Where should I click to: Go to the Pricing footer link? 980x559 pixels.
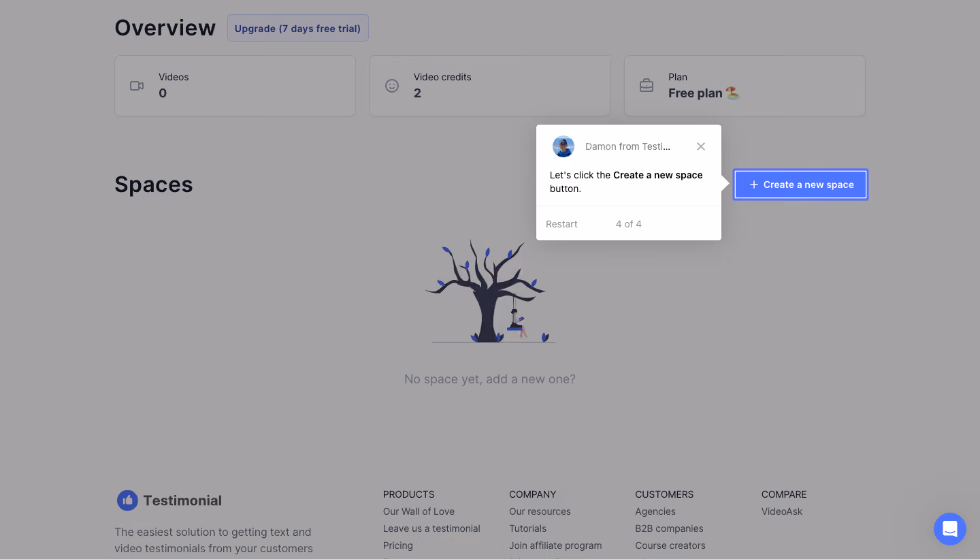pyautogui.click(x=398, y=545)
